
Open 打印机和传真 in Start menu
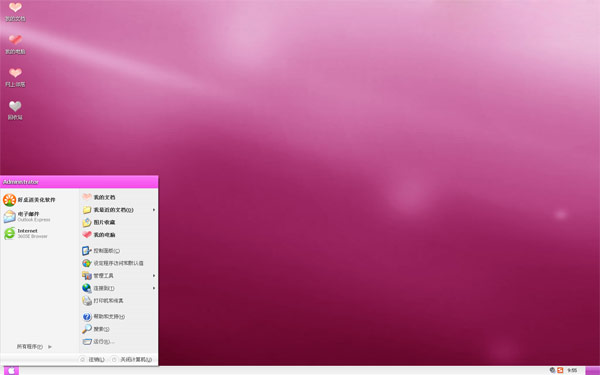[x=103, y=301]
